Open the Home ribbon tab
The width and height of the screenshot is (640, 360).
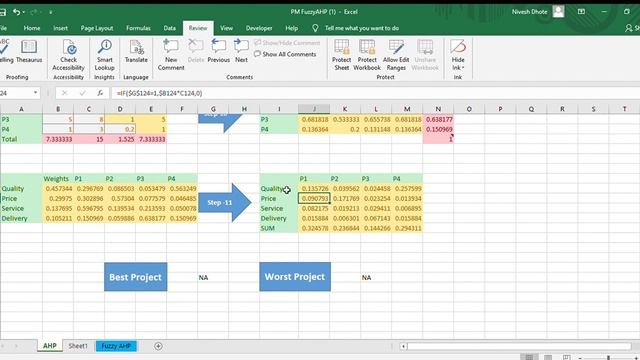tap(32, 28)
